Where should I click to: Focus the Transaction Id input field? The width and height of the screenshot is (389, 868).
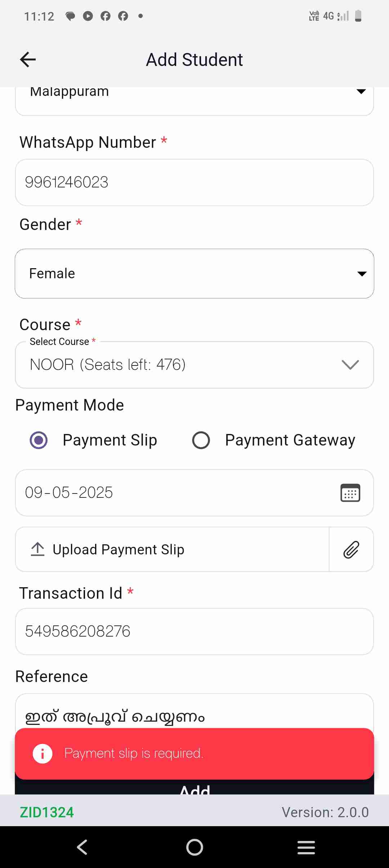pos(194,632)
